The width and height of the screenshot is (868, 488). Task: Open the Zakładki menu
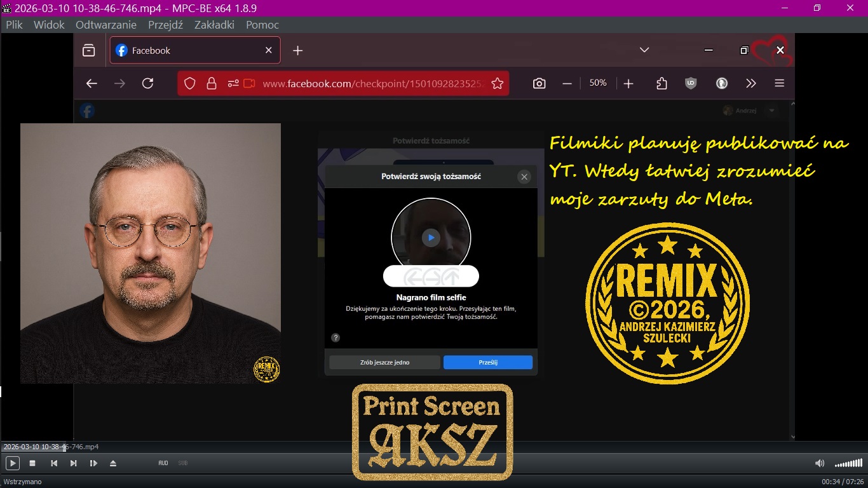pyautogui.click(x=214, y=25)
